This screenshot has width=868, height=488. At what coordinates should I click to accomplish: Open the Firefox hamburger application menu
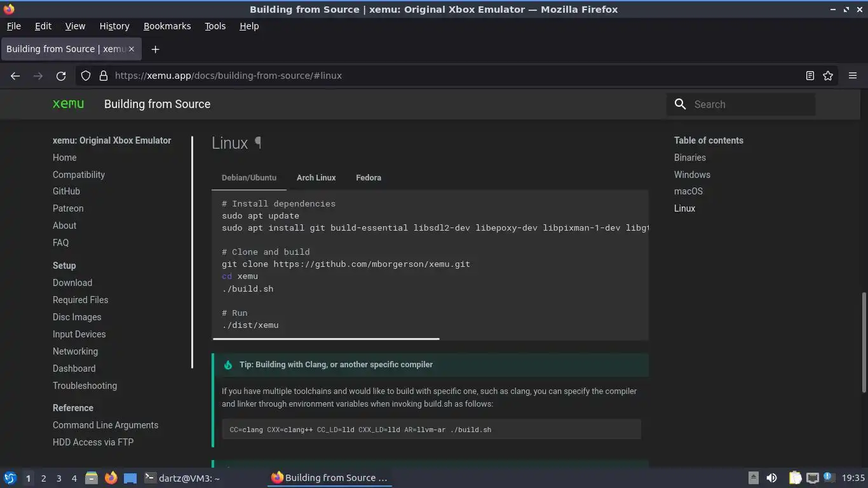[853, 76]
